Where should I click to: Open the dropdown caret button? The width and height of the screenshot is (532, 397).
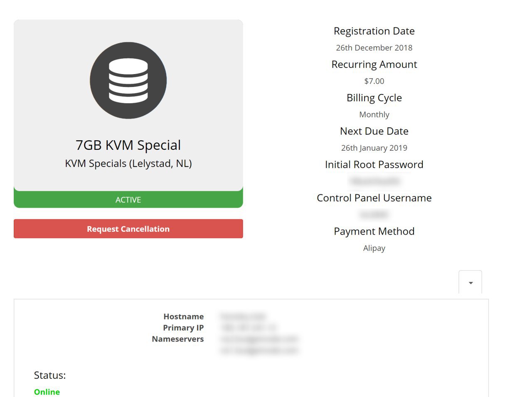(470, 283)
